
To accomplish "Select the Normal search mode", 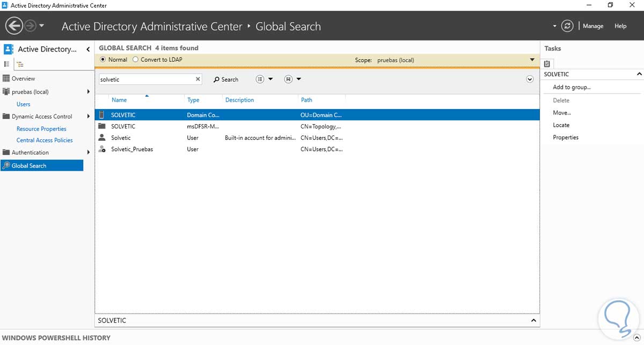I will pos(103,60).
